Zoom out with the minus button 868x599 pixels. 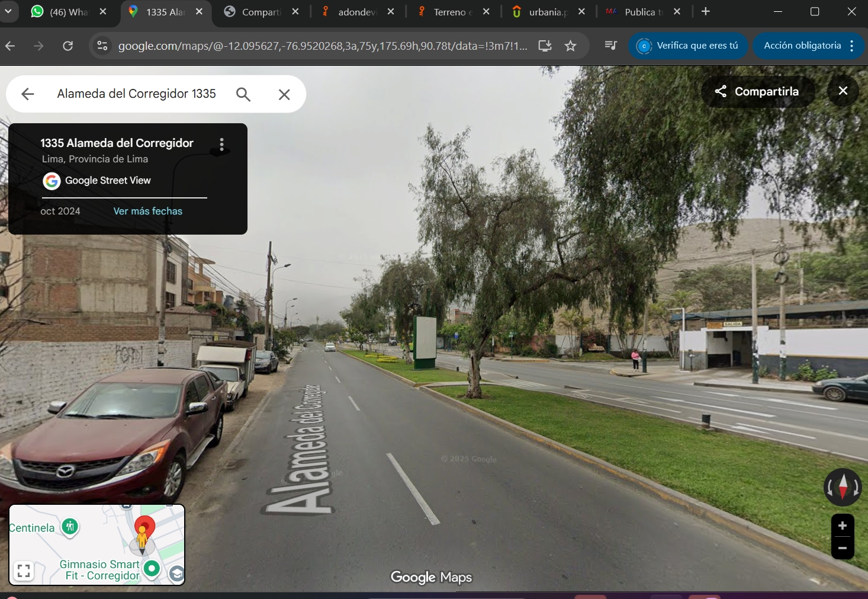click(x=843, y=548)
